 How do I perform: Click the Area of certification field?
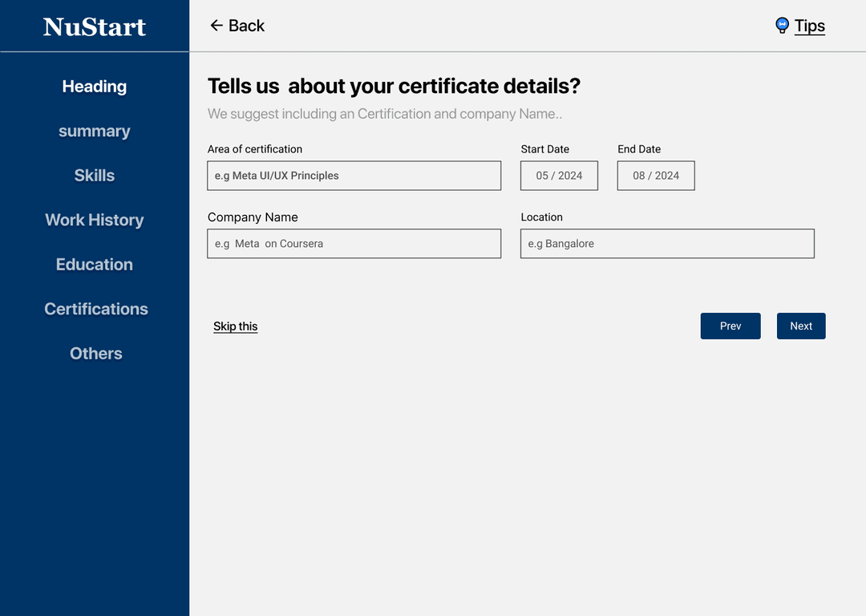[354, 176]
